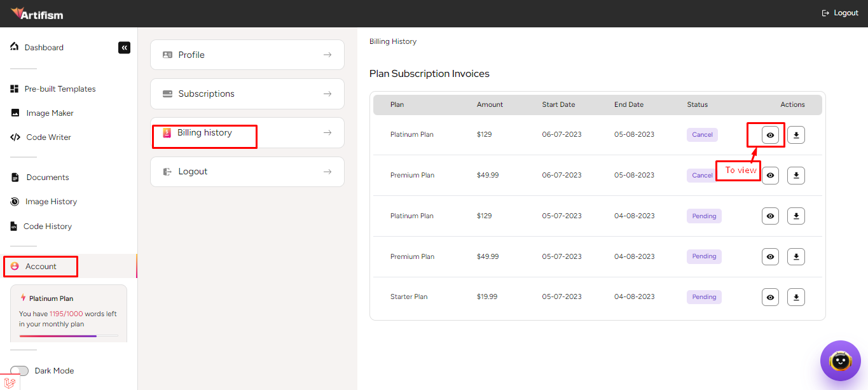Open Code Writer tool
868x390 pixels.
click(x=48, y=137)
